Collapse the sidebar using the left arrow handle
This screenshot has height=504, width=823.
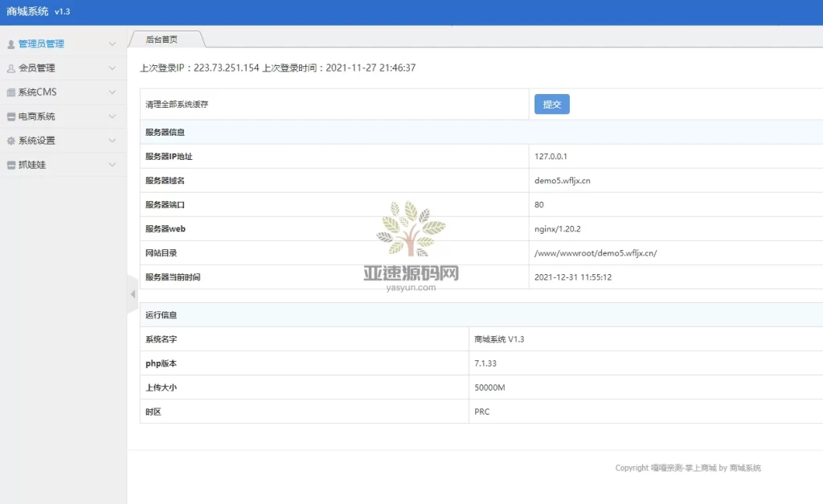pyautogui.click(x=132, y=294)
